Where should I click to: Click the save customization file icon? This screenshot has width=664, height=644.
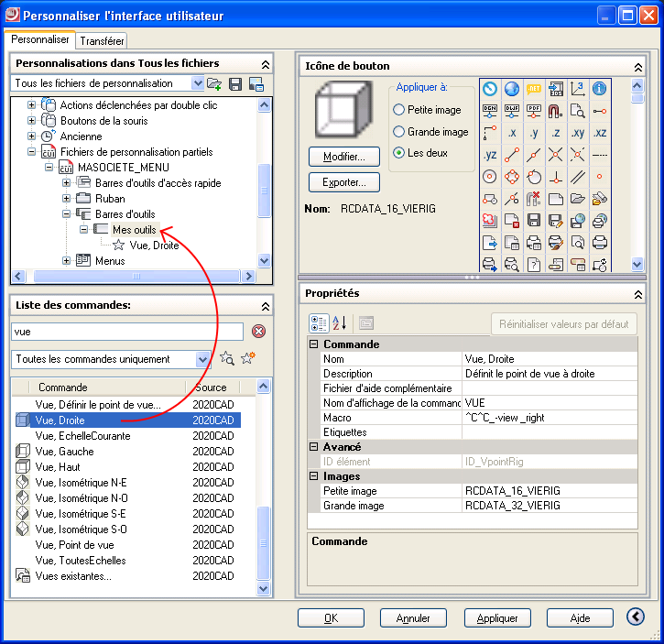click(235, 84)
